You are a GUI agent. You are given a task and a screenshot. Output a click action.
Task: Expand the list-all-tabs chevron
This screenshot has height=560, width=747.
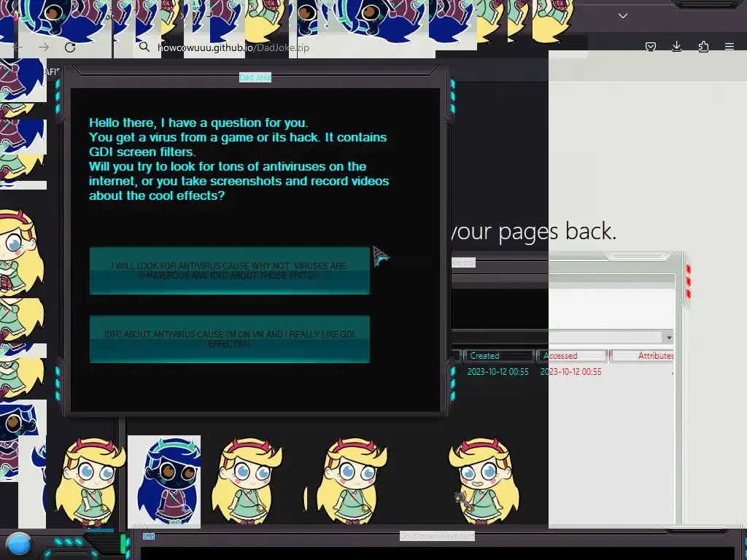(x=623, y=16)
